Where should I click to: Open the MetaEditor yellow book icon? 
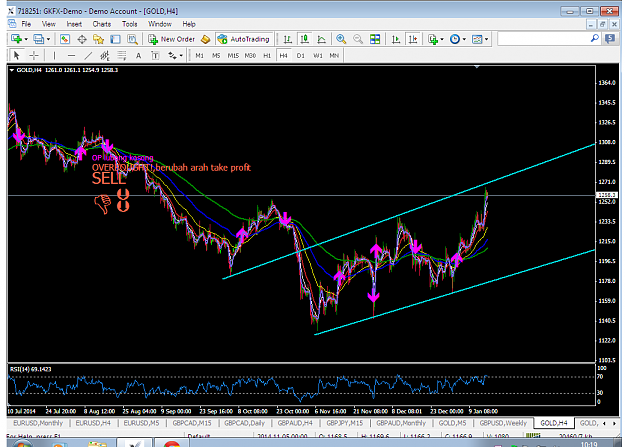[x=205, y=39]
